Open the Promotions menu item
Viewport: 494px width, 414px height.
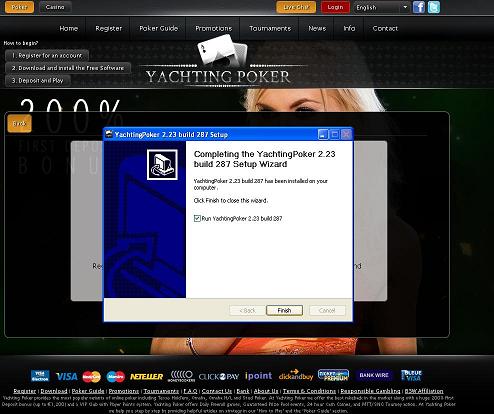pos(213,28)
